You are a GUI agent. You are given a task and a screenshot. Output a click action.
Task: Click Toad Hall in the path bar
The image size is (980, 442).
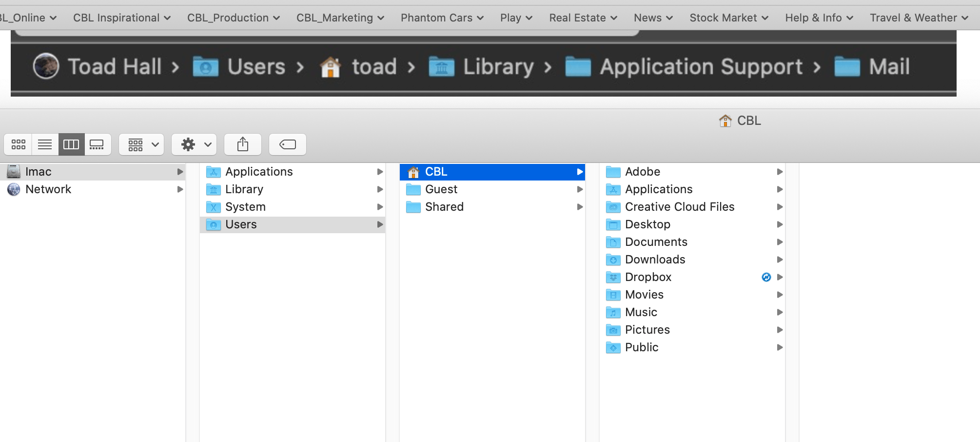[x=115, y=66]
